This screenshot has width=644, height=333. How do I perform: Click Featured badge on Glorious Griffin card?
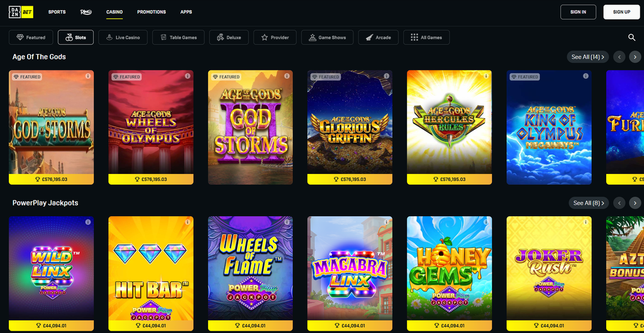[325, 77]
